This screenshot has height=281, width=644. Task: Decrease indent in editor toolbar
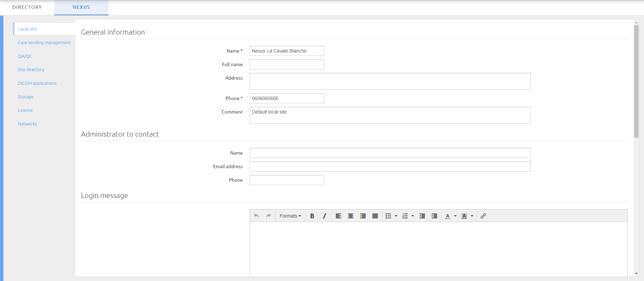(x=422, y=216)
